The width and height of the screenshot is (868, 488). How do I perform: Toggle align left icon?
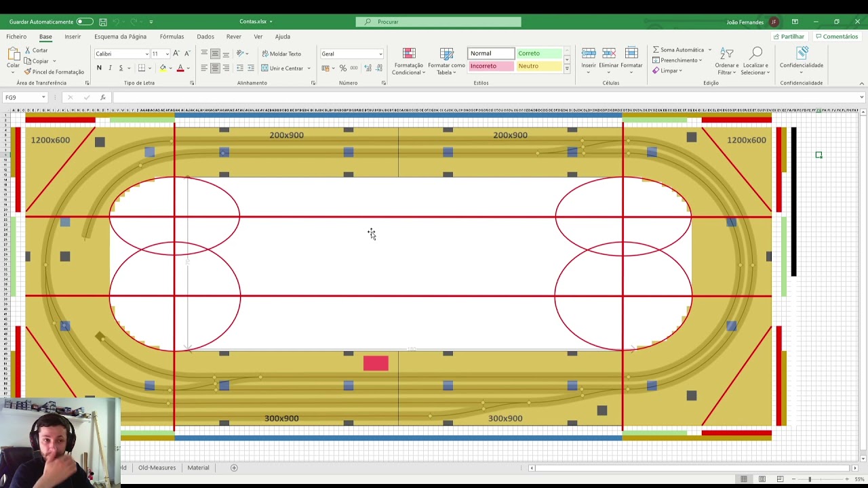[x=204, y=68]
